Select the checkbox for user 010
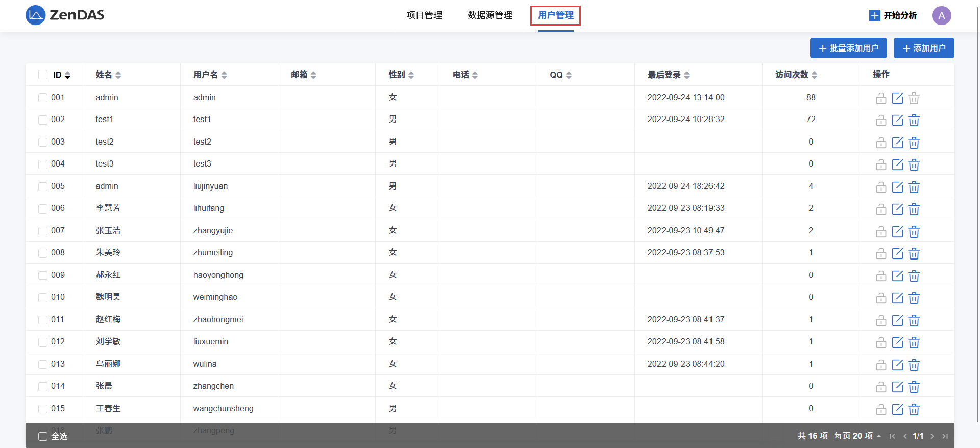980x448 pixels. (43, 297)
